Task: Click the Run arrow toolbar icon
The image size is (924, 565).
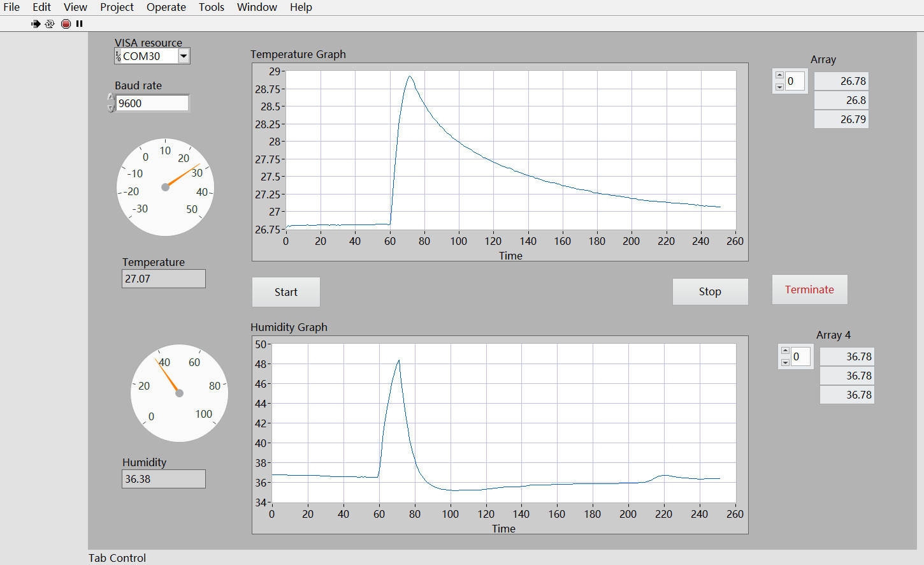Action: coord(36,24)
